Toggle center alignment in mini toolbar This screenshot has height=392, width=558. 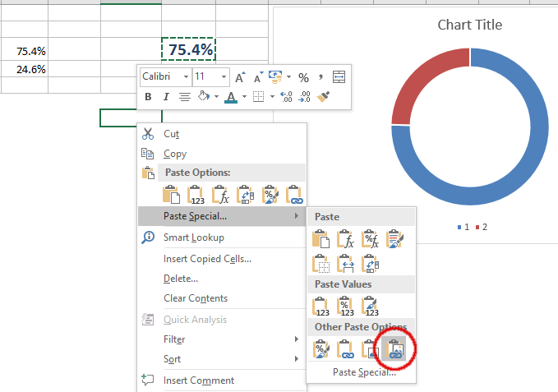(184, 97)
